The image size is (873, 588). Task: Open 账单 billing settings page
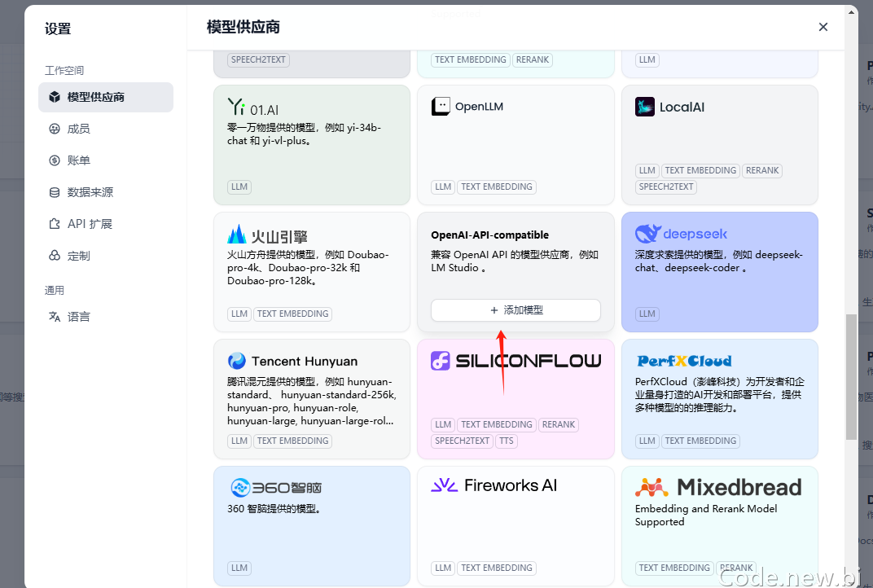106,161
